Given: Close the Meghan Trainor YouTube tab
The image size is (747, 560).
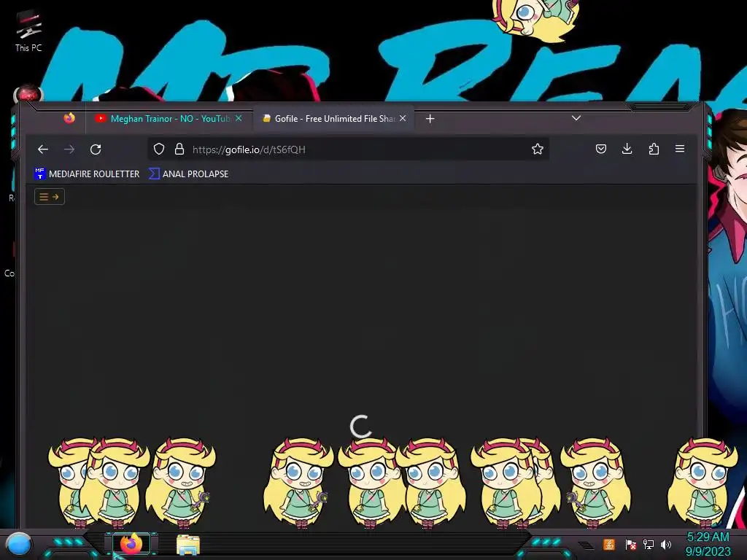Looking at the screenshot, I should 239,119.
